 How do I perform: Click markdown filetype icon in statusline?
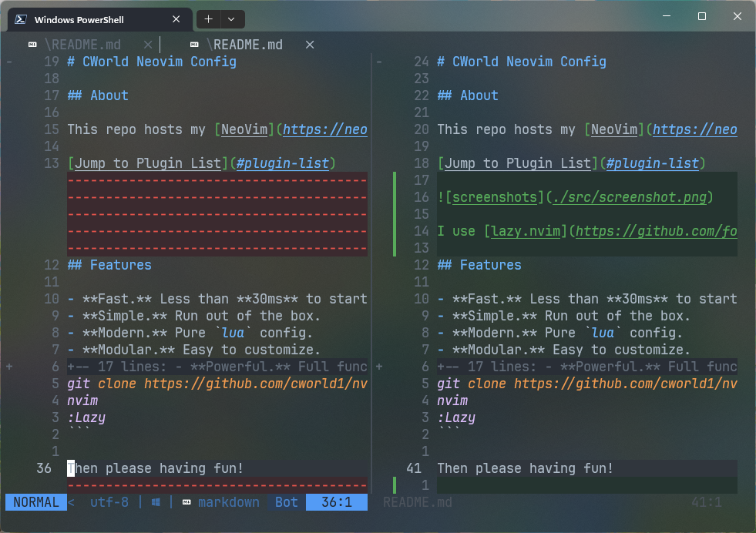[x=186, y=502]
